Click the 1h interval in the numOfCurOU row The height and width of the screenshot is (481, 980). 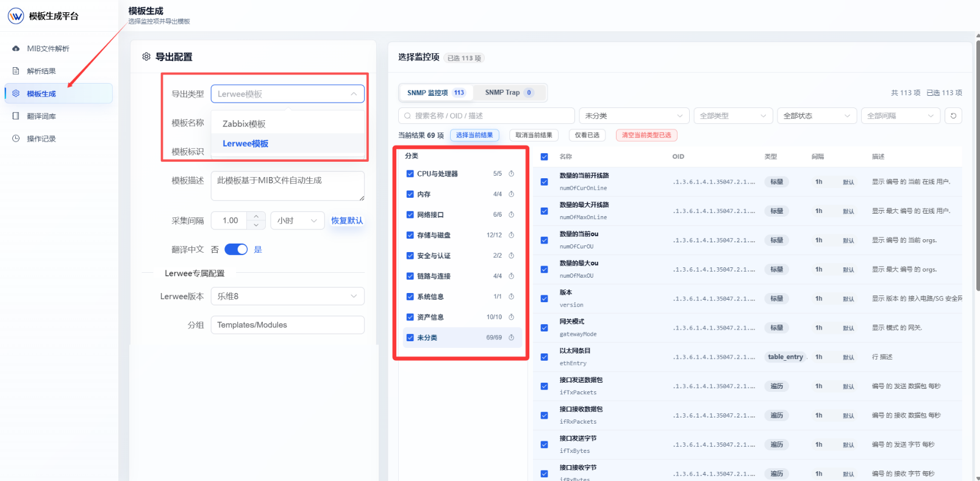819,240
